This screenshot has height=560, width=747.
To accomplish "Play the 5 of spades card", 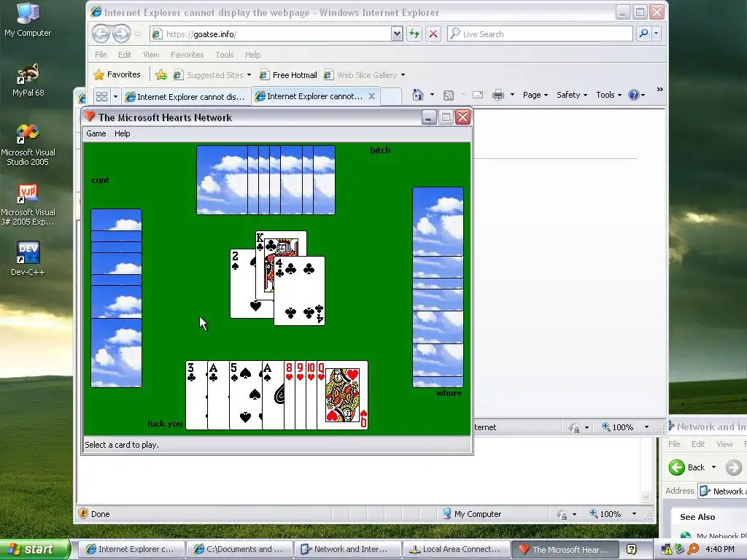I will 245,395.
